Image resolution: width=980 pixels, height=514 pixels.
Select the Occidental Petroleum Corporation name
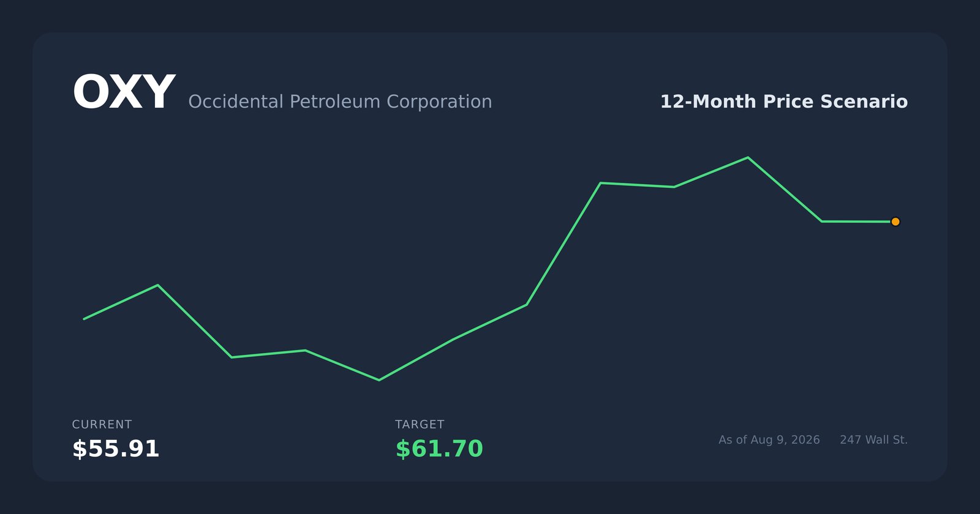pyautogui.click(x=340, y=102)
